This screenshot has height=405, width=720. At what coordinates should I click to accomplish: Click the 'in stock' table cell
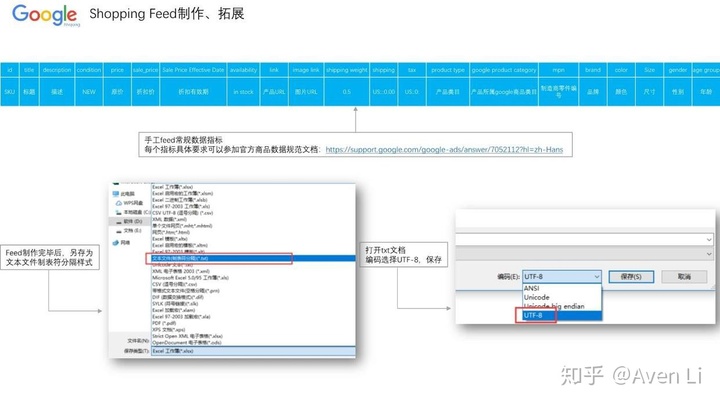[x=243, y=92]
